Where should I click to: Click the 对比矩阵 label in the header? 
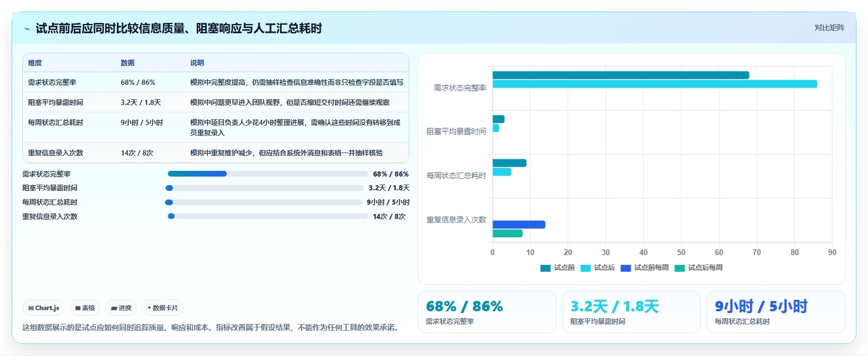(829, 28)
